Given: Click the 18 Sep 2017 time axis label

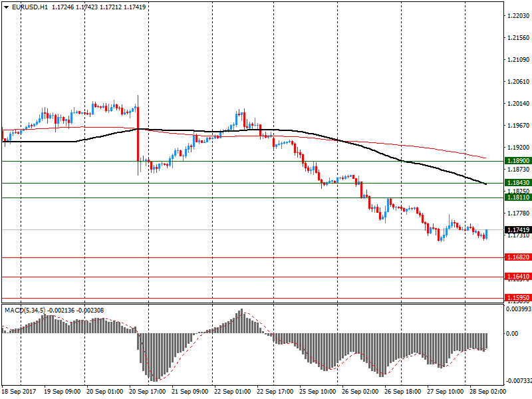Looking at the screenshot, I should 19,391.
